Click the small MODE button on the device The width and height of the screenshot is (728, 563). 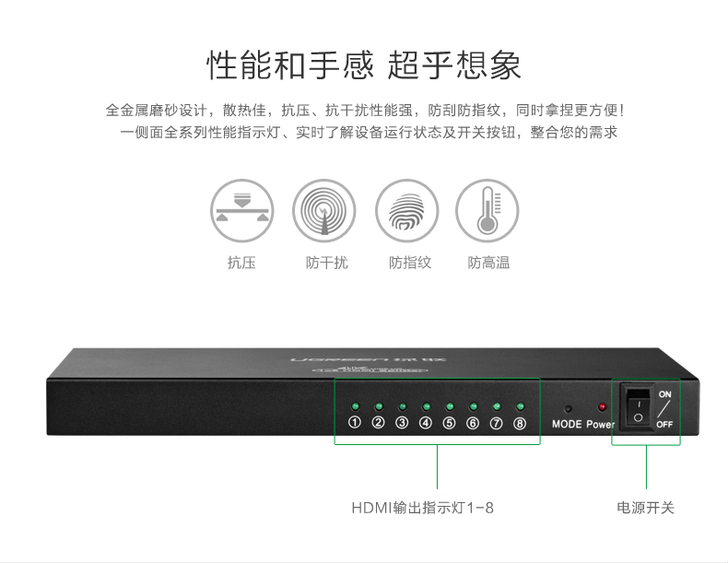tap(568, 409)
